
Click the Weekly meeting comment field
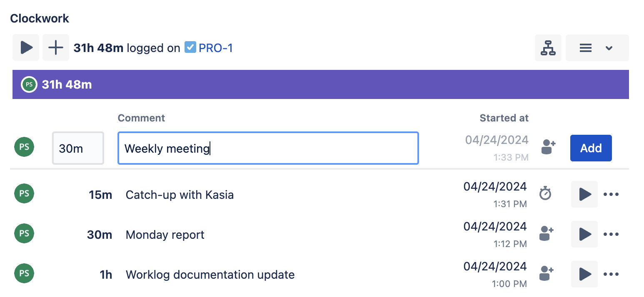pyautogui.click(x=268, y=148)
